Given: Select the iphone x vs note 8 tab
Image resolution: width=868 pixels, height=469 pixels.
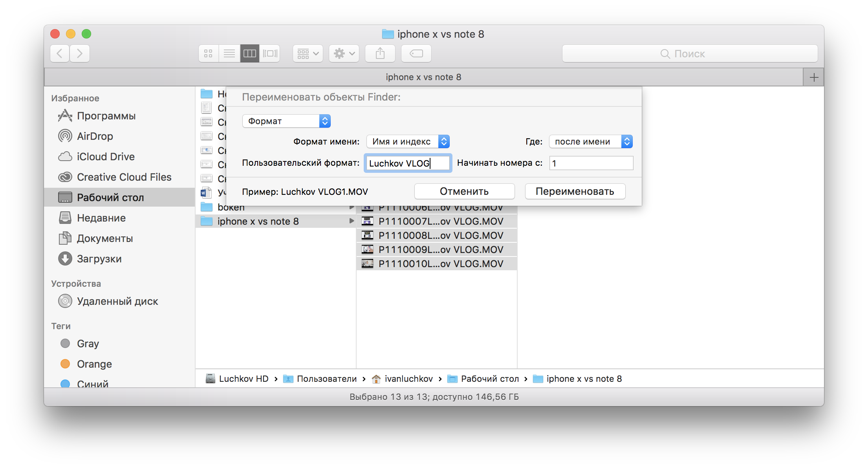Looking at the screenshot, I should click(x=423, y=77).
